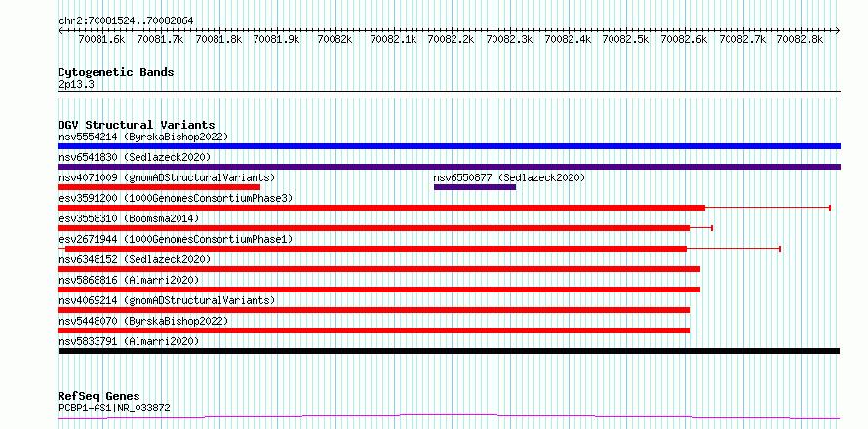Click the black nsv5833791 variant bar
Screen dimensions: 868x429
(x=449, y=351)
